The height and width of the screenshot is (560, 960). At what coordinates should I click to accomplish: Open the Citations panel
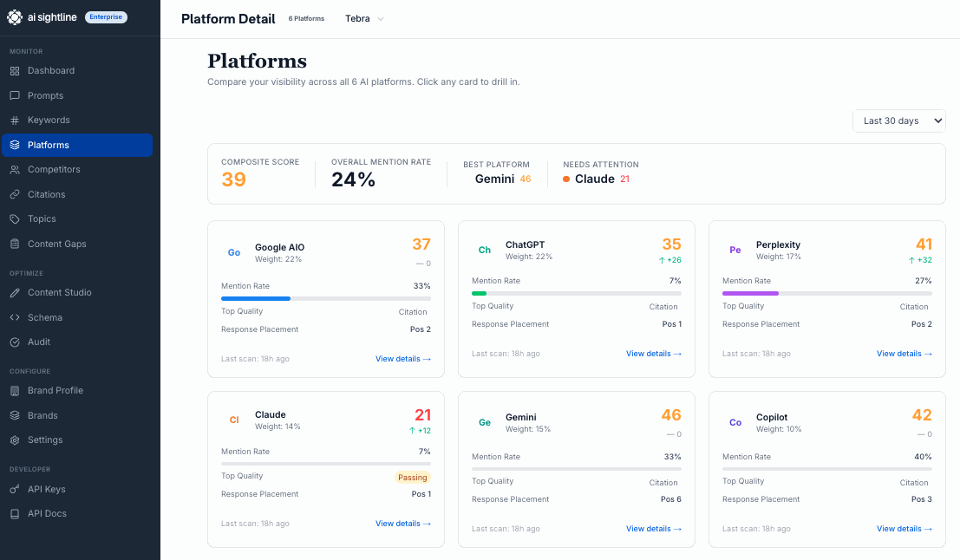pos(48,194)
